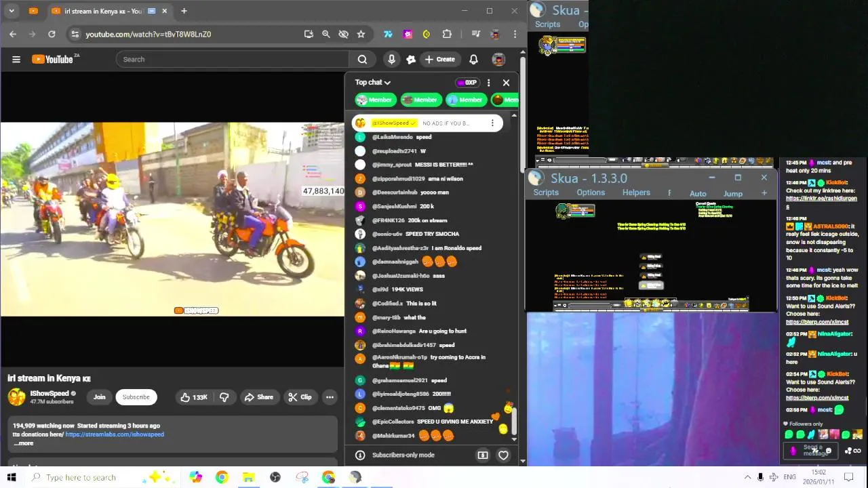
Task: Open the 0XP points badge in chat
Action: pyautogui.click(x=467, y=83)
